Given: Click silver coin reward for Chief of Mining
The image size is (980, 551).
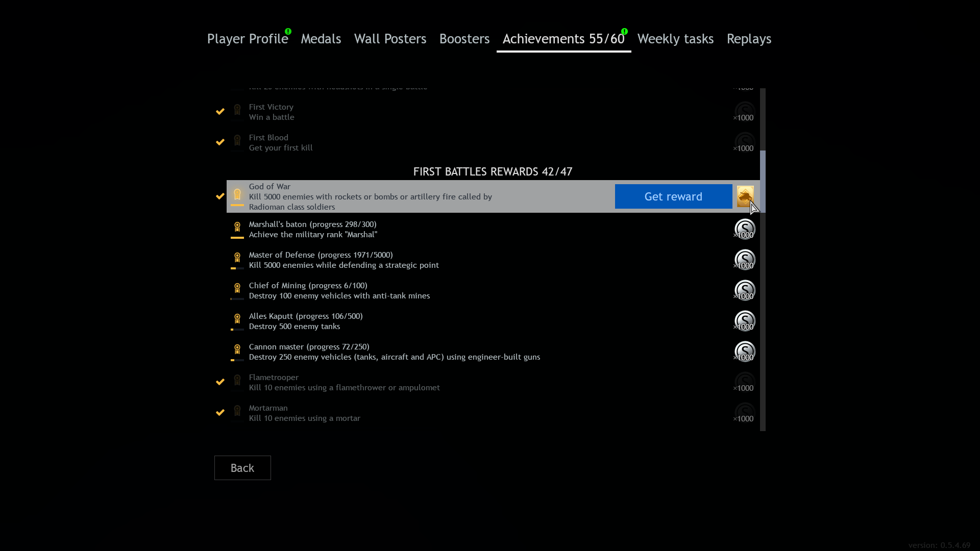Looking at the screenshot, I should [x=745, y=290].
